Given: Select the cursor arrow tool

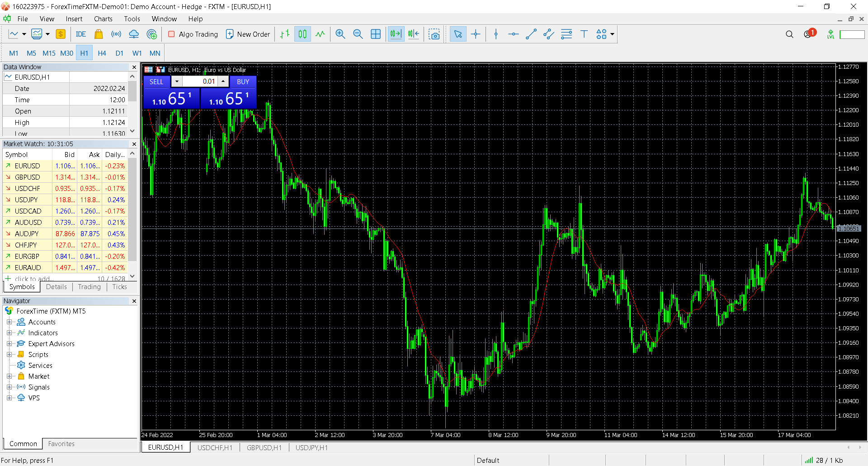Looking at the screenshot, I should [x=458, y=34].
